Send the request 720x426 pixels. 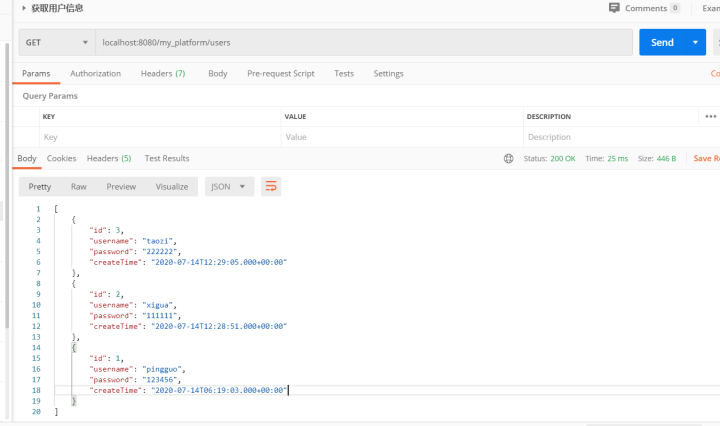tap(662, 42)
